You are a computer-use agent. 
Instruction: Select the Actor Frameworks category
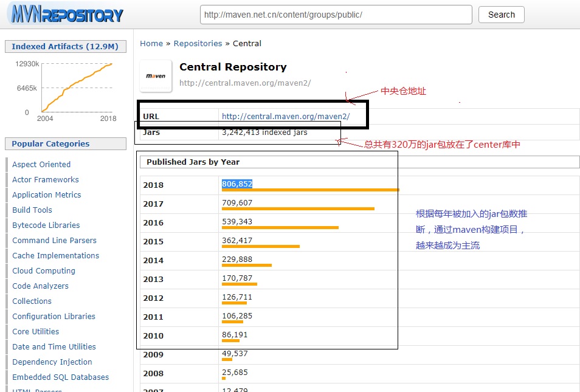45,179
